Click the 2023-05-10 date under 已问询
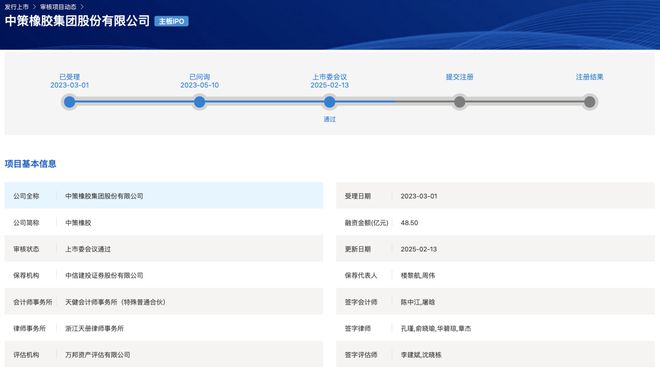Screen dimensions: 660x376 (200, 85)
